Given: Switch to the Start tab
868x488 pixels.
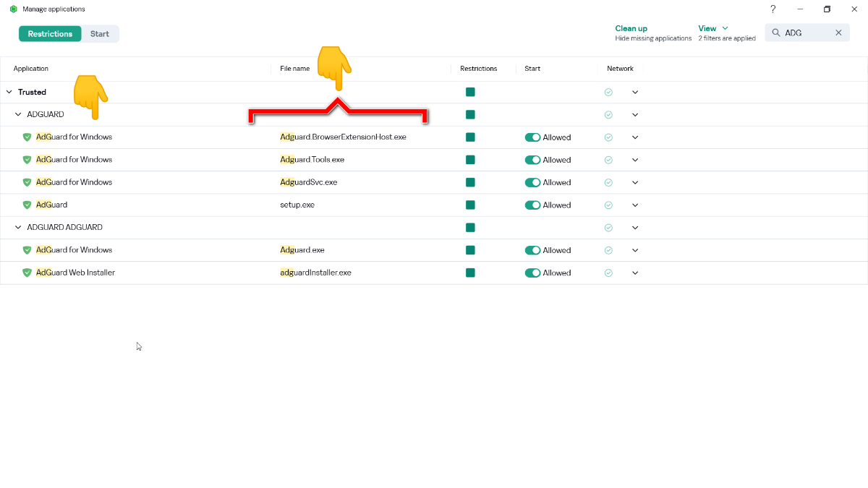Looking at the screenshot, I should point(100,34).
